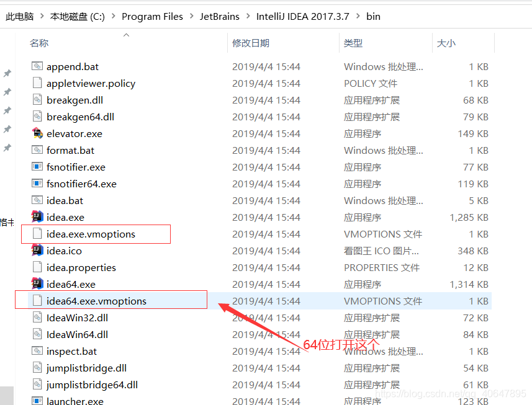Click the idea.properties file icon
Viewport: 532px width, 405px height.
(37, 267)
